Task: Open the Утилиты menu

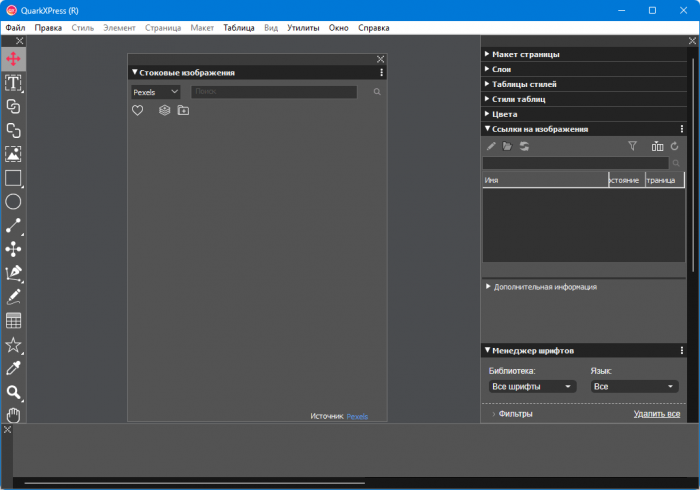Action: [303, 28]
